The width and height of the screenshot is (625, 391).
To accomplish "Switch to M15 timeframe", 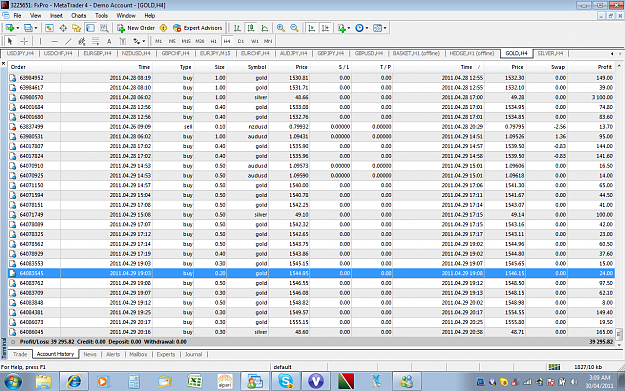I will (186, 41).
